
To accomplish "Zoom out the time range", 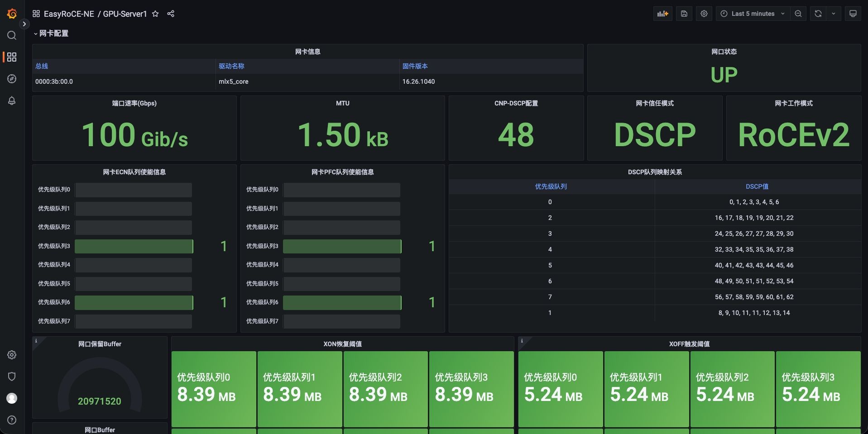I will (798, 14).
